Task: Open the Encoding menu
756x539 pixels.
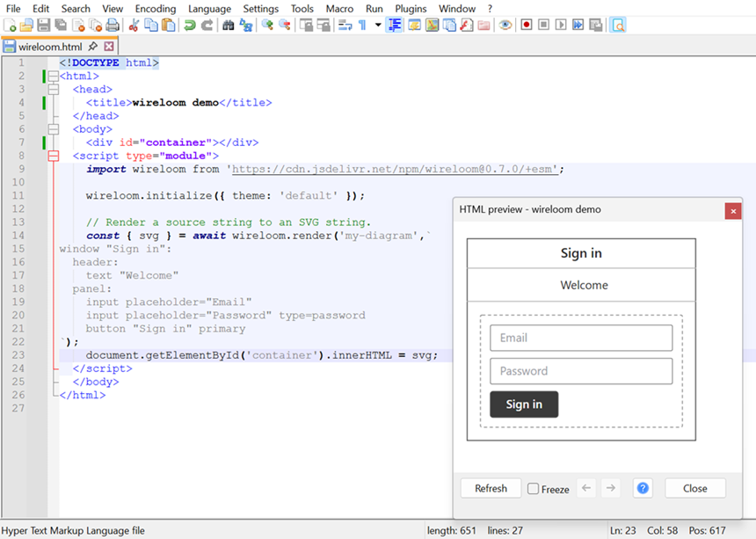Action: (x=156, y=9)
